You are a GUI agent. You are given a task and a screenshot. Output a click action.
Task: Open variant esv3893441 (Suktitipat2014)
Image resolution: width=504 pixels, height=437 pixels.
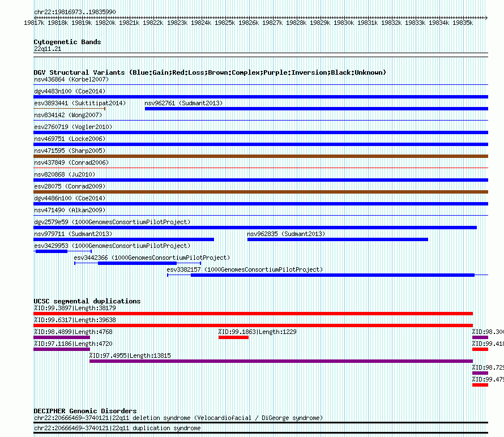click(x=80, y=103)
